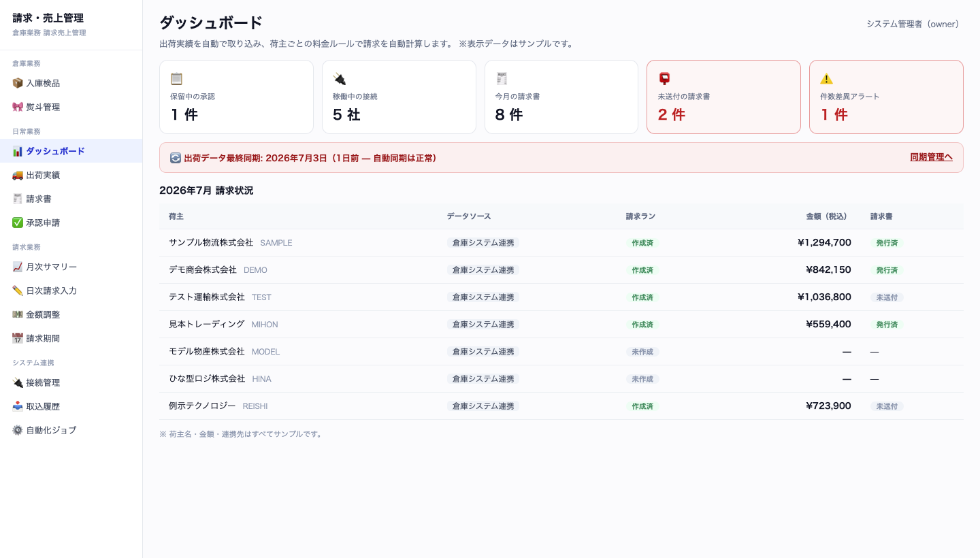980x558 pixels.
Task: Click the banknote icon beside 金額調整
Action: tap(18, 314)
